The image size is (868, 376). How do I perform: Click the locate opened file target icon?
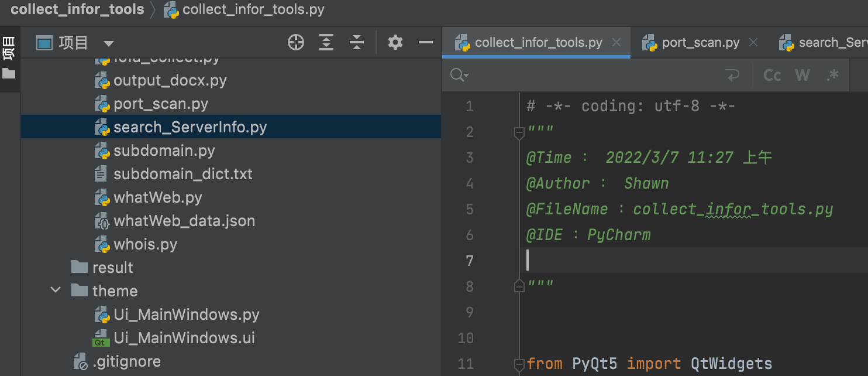[x=296, y=42]
